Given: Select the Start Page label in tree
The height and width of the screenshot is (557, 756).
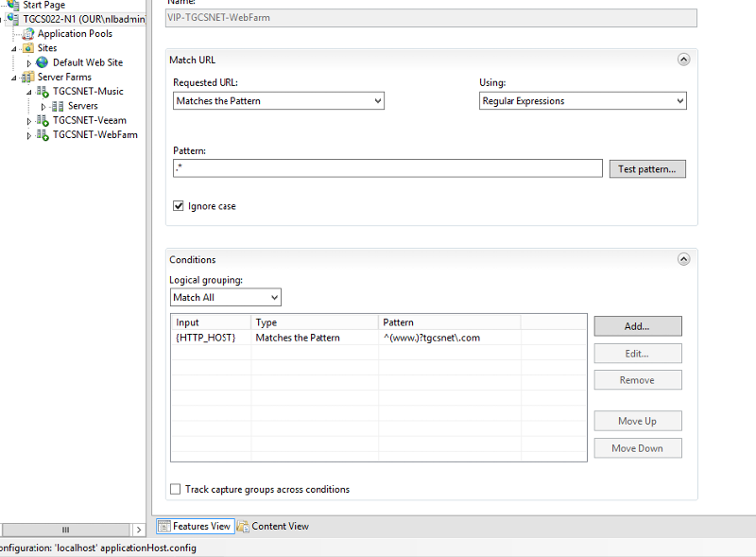Looking at the screenshot, I should tap(43, 5).
